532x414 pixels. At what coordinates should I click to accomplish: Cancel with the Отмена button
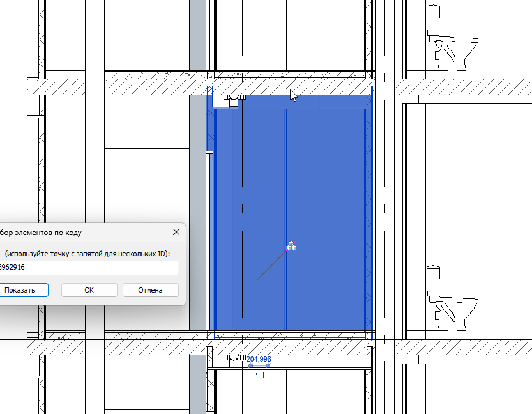(x=150, y=290)
